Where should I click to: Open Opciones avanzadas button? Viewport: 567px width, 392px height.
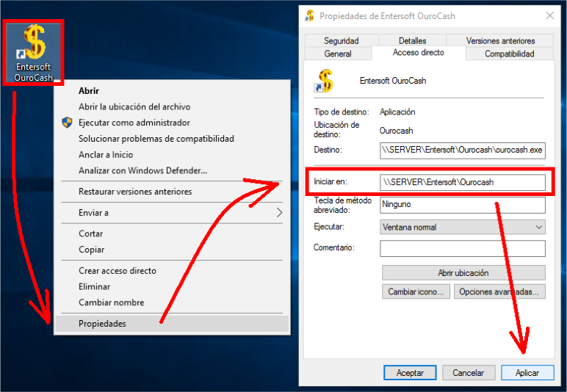coord(499,291)
